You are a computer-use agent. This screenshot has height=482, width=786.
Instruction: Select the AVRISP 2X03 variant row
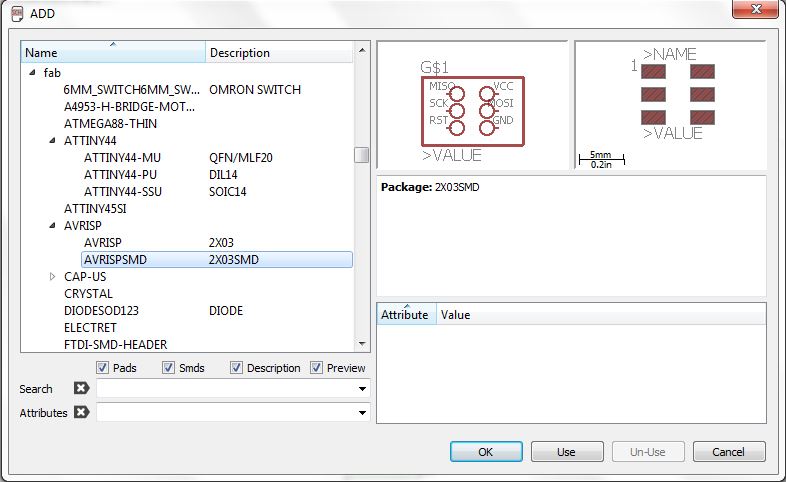pyautogui.click(x=217, y=243)
